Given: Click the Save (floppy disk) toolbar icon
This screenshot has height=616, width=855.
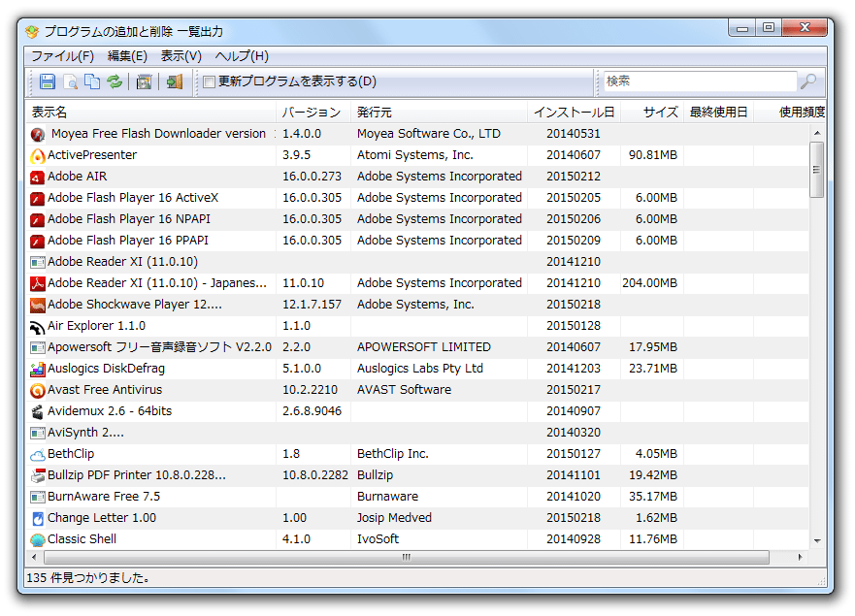Looking at the screenshot, I should 48,81.
